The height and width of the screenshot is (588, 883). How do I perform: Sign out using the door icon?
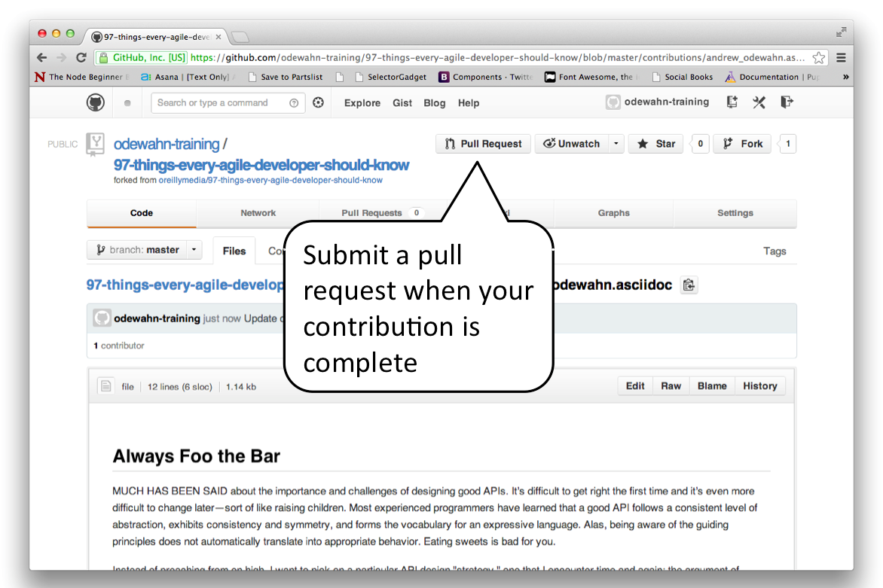(x=786, y=101)
